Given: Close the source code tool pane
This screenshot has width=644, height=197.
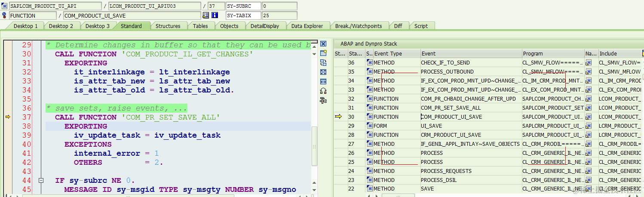Looking at the screenshot, I should 323,44.
